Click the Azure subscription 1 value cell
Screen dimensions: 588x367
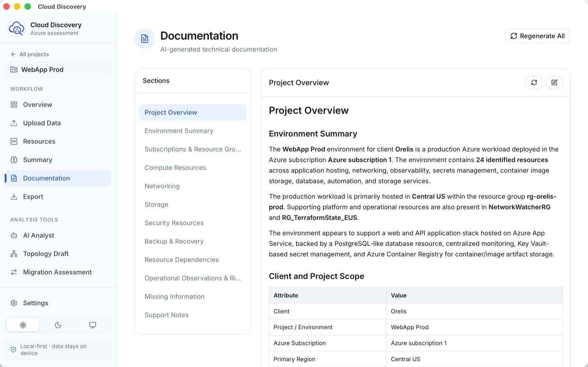[x=474, y=343]
